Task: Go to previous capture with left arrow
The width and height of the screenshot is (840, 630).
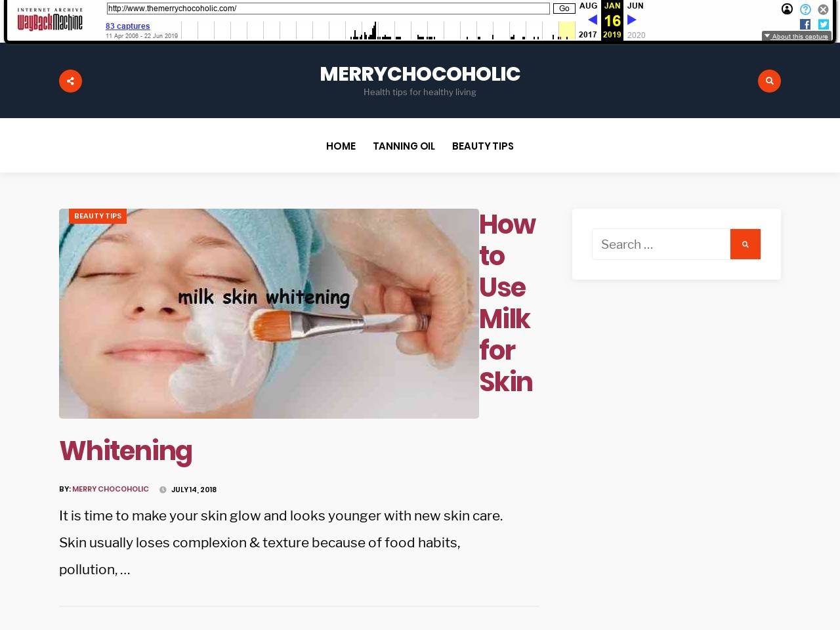Action: tap(592, 20)
